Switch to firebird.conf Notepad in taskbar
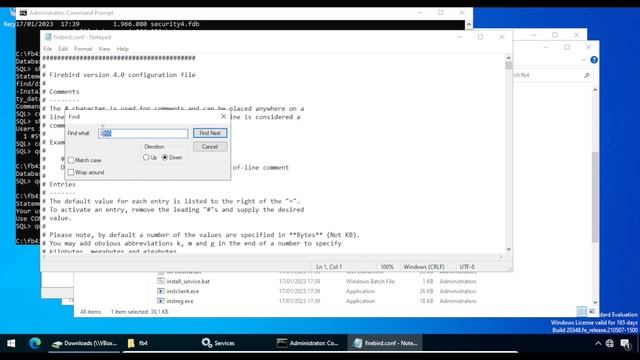The width and height of the screenshot is (640, 360). click(385, 343)
